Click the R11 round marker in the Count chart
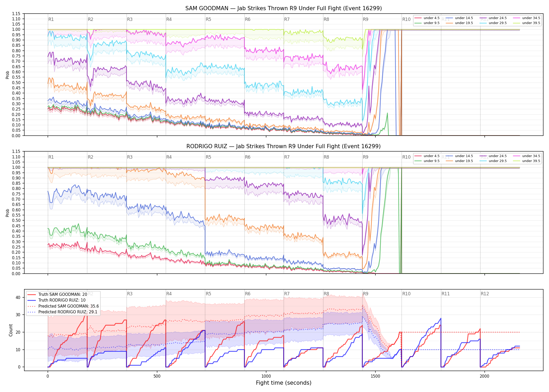549x392 pixels. point(445,294)
